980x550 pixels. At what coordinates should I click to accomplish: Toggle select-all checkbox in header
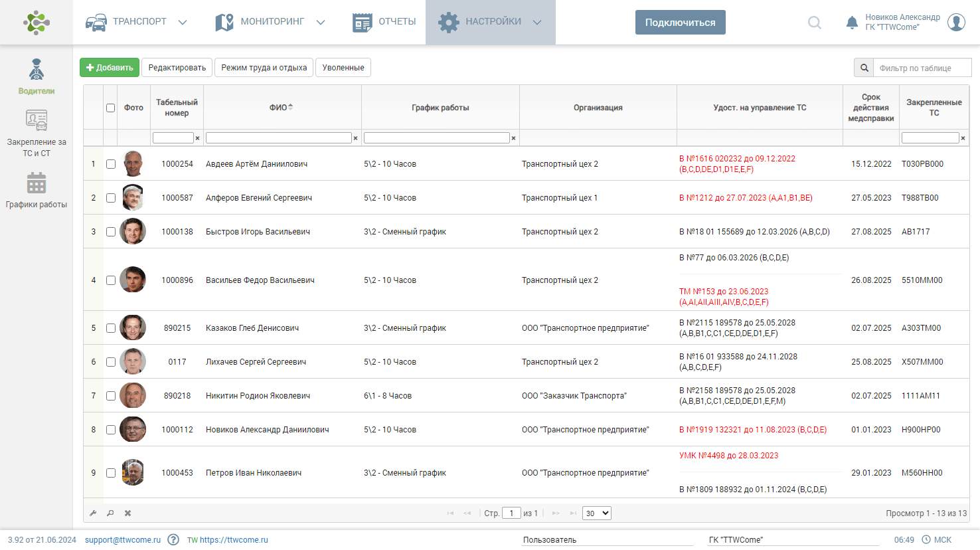point(110,108)
